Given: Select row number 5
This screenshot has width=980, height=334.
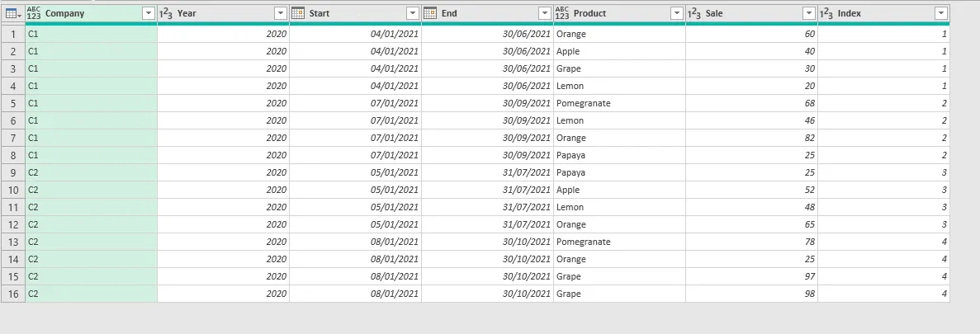Looking at the screenshot, I should [x=13, y=104].
